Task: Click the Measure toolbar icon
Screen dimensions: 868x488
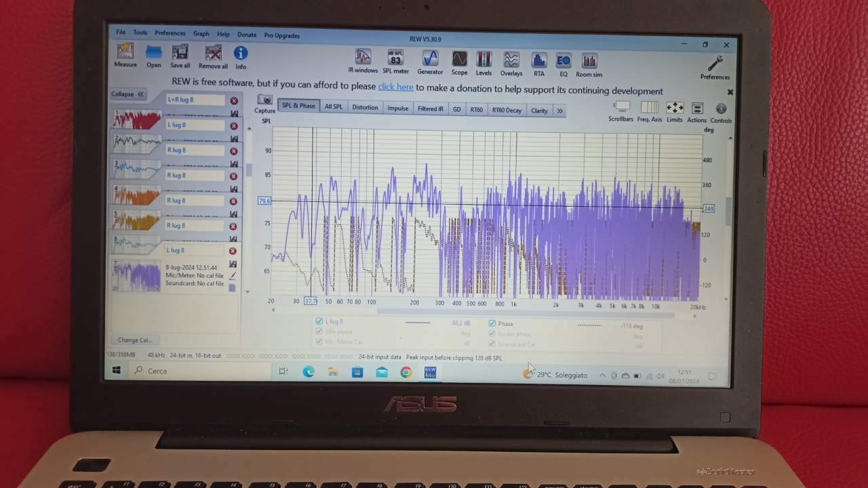Action: (125, 56)
